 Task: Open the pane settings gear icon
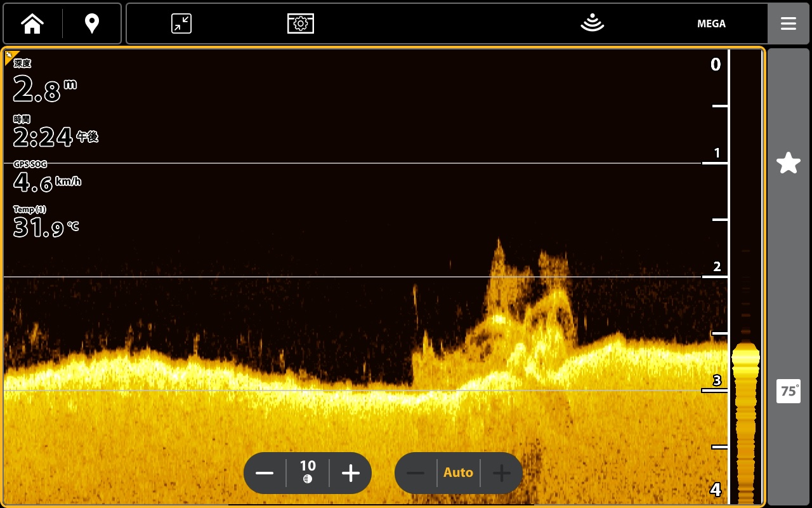[301, 23]
